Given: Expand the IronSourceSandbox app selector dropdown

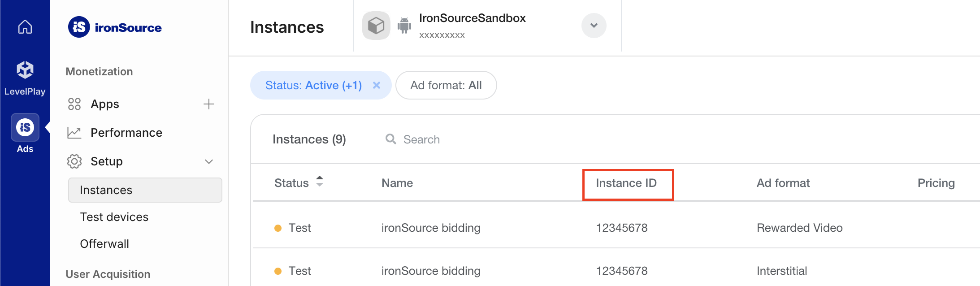Looking at the screenshot, I should tap(594, 26).
